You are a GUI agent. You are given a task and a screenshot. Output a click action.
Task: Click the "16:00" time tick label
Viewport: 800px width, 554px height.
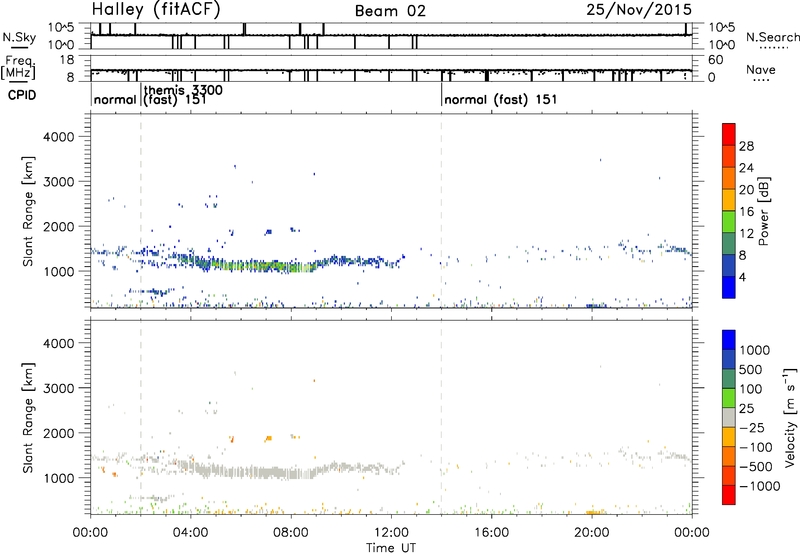(x=491, y=533)
